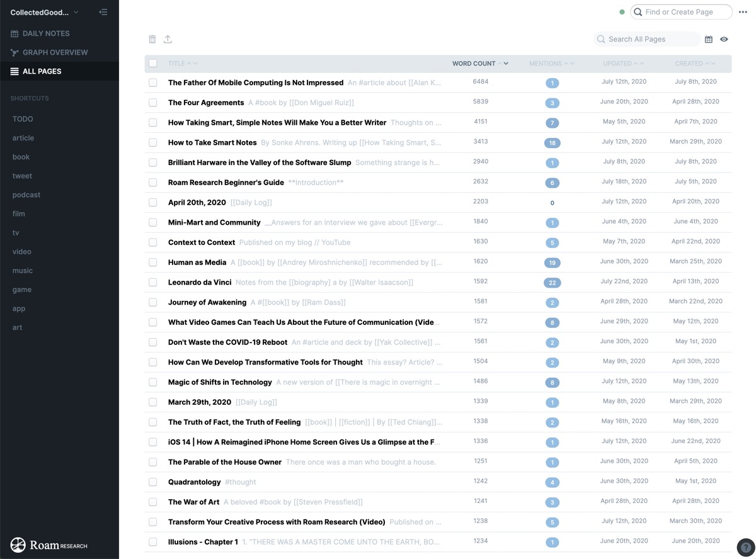
Task: Sort by the Mentions column
Action: click(x=552, y=64)
